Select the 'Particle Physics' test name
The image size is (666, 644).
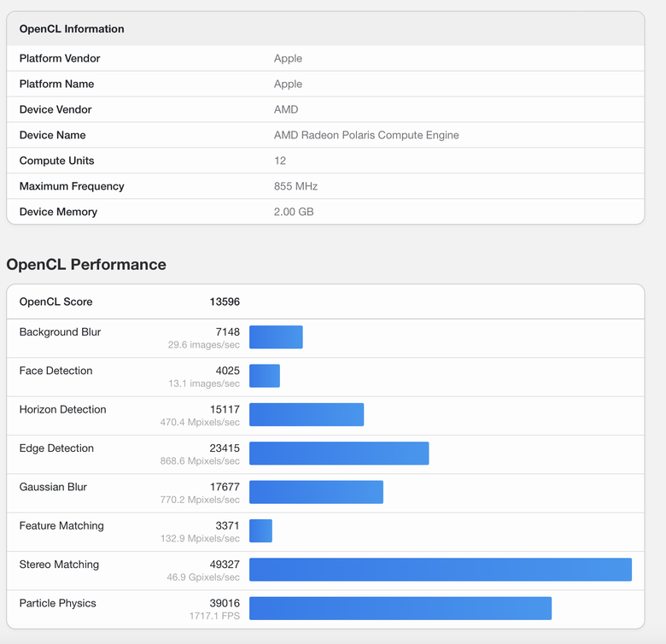(58, 603)
